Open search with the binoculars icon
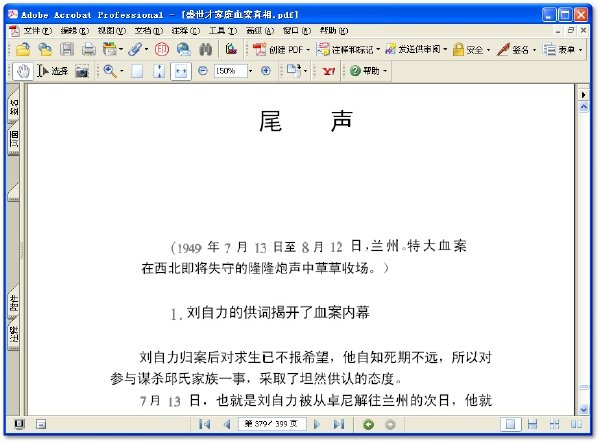 [205, 49]
